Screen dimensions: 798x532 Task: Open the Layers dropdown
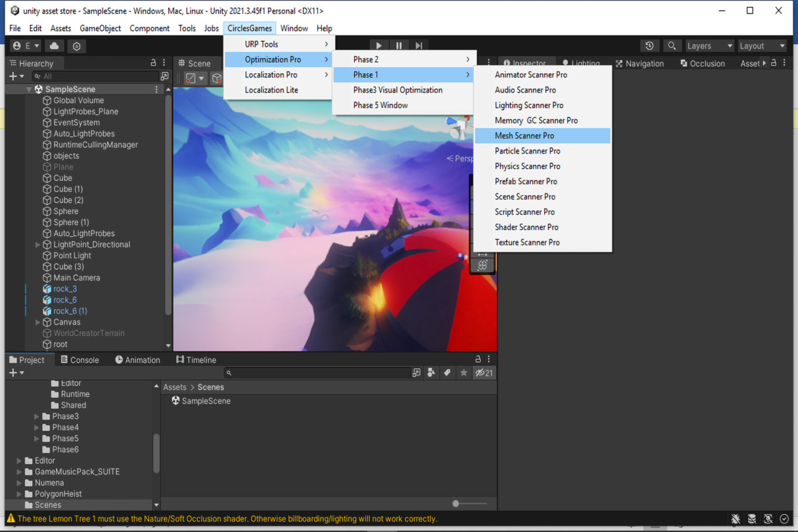tap(710, 46)
